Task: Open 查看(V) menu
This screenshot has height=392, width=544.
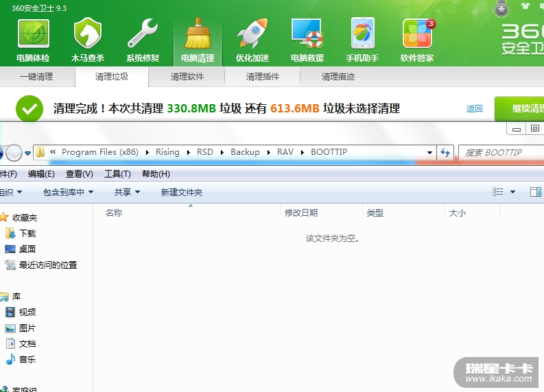Action: (x=80, y=174)
